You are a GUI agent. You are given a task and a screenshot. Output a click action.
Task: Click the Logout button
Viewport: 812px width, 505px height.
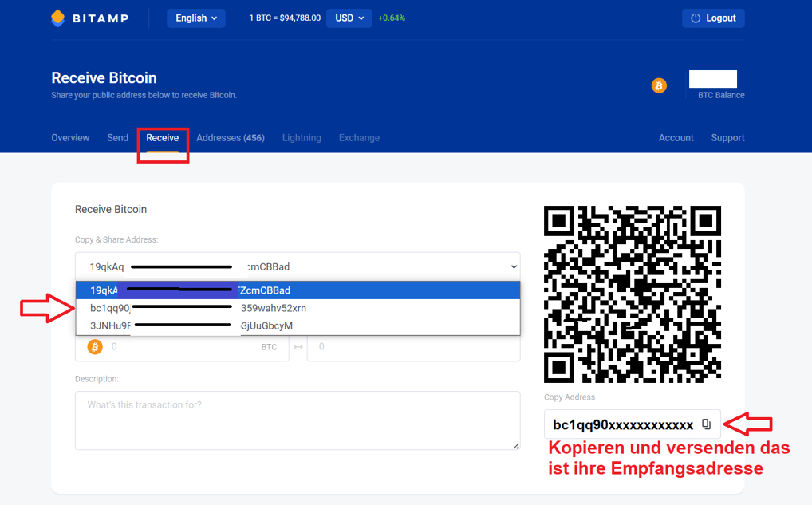[x=713, y=18]
